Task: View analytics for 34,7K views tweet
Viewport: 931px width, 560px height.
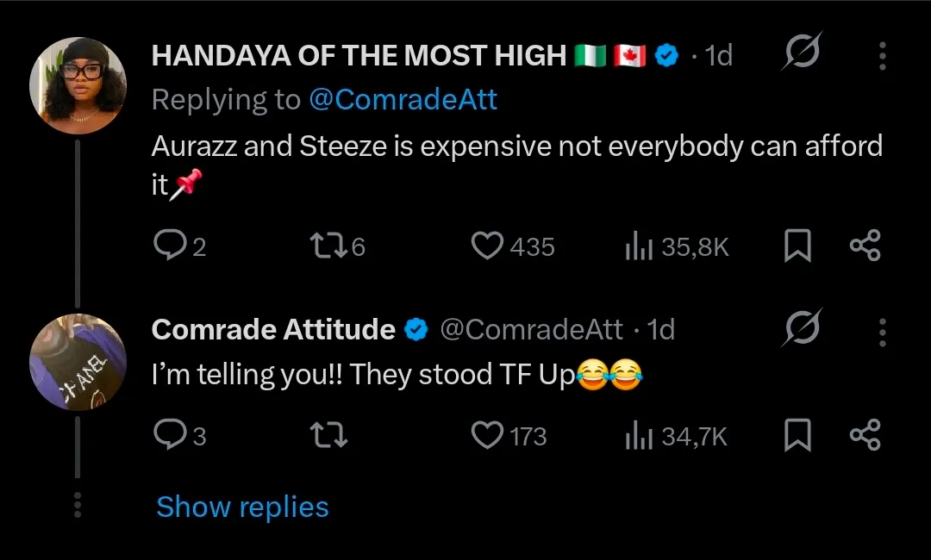Action: [x=636, y=437]
